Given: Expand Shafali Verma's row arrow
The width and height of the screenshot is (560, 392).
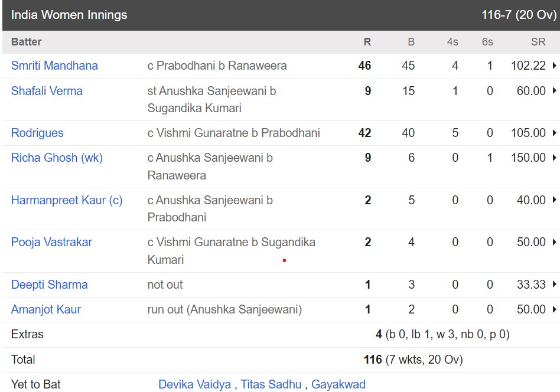Looking at the screenshot, I should [x=554, y=91].
